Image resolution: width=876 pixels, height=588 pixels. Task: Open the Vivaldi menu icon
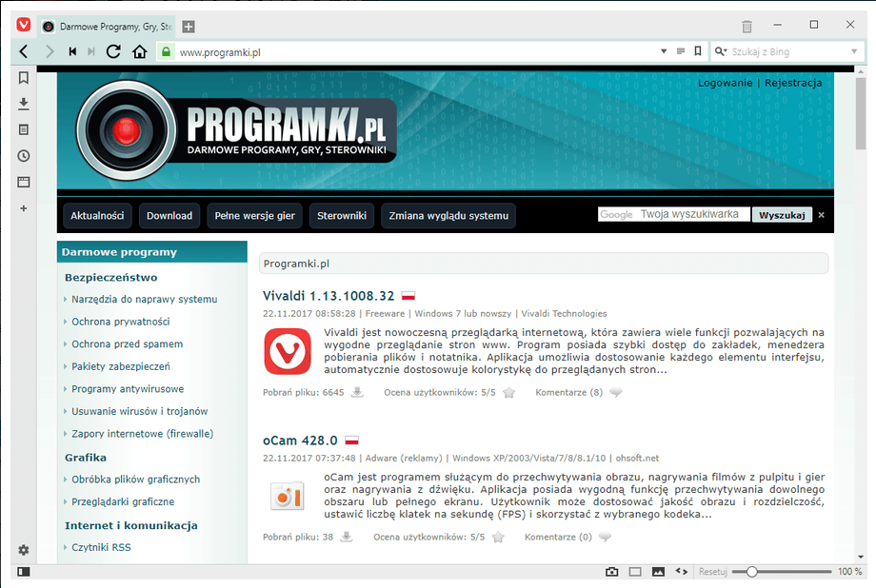24,25
